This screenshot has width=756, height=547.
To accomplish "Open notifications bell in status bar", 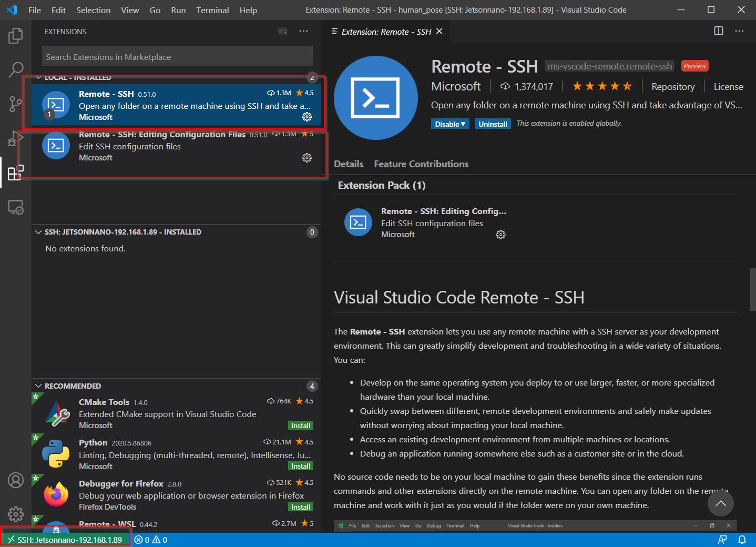I will point(742,540).
